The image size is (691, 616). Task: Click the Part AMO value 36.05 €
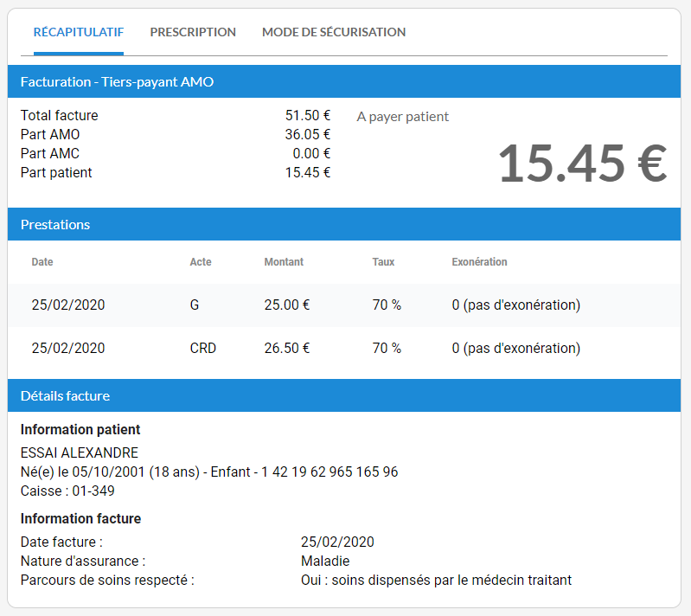coord(307,134)
